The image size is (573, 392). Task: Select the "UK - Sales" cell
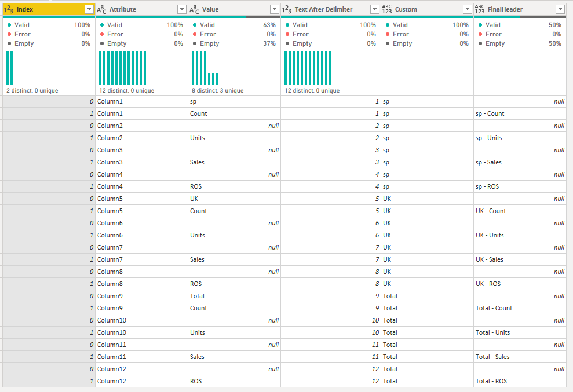click(520, 259)
